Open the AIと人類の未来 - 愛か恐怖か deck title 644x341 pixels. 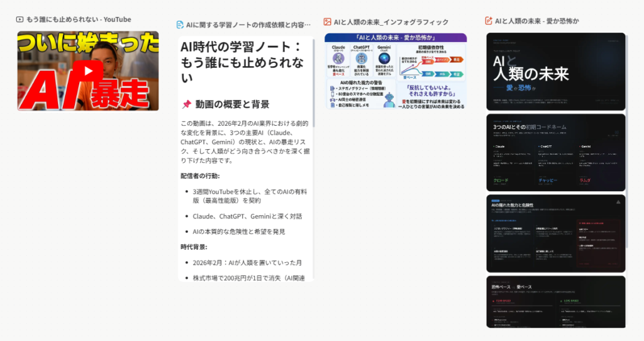point(536,21)
